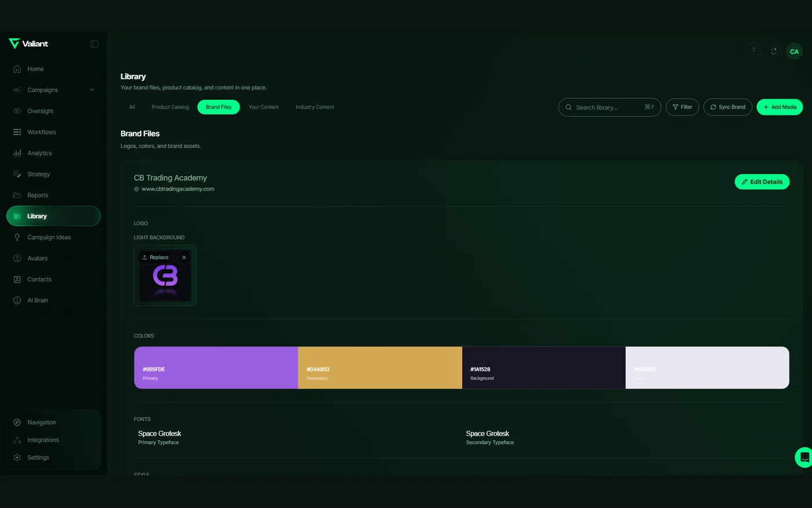Open Campaign Ideas via the lightbulb icon
Viewport: 812px width, 508px height.
coord(17,237)
